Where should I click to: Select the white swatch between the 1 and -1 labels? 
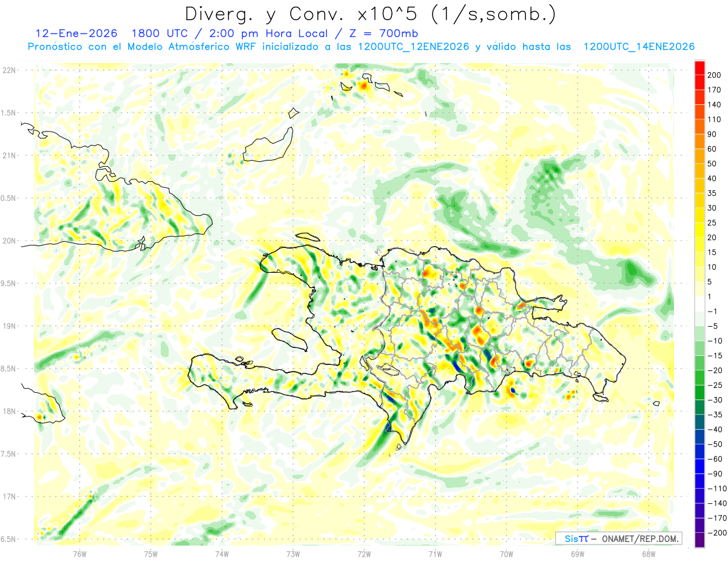point(699,304)
